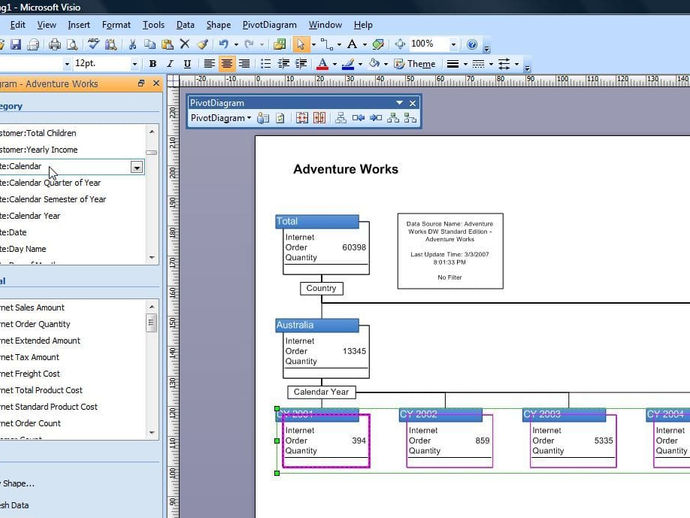Toggle Bold formatting
Viewport: 690px width, 518px height.
coord(153,64)
